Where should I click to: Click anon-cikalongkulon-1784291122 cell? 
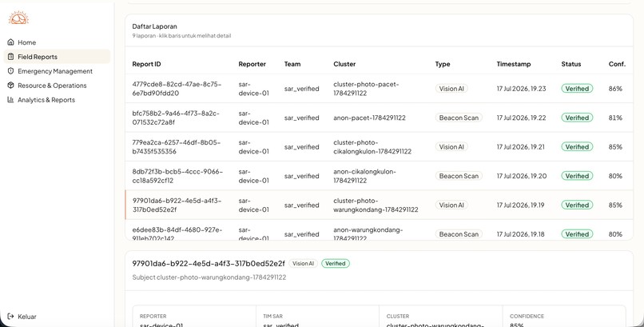[364, 176]
